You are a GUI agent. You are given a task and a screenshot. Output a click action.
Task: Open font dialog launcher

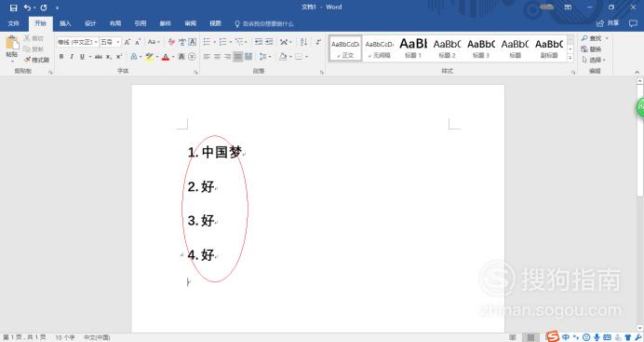click(196, 73)
